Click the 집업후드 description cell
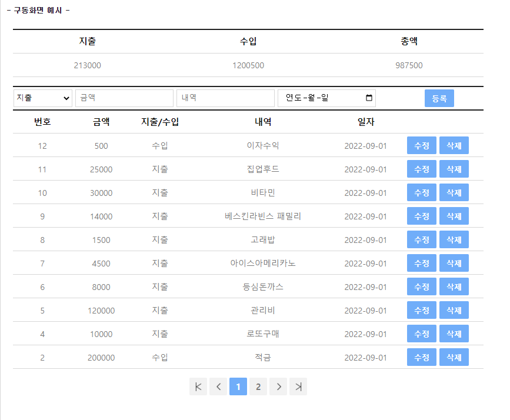Screen dimensions: 510x420 263,169
